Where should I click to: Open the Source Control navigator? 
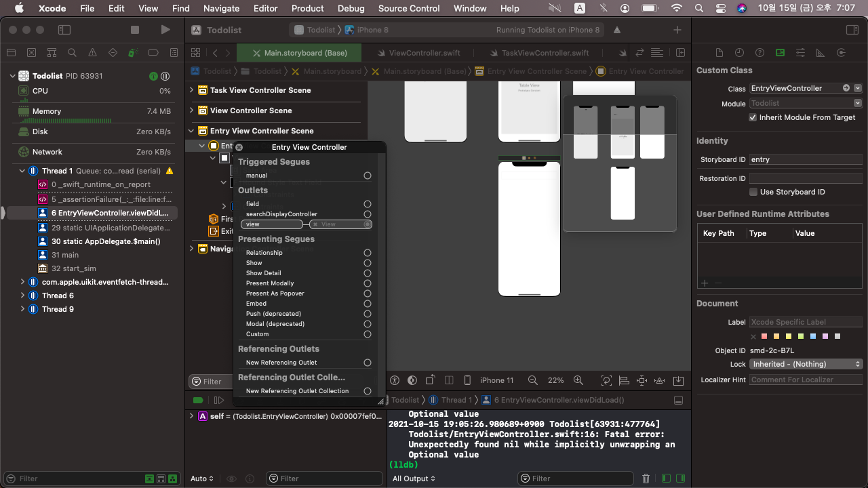point(31,53)
